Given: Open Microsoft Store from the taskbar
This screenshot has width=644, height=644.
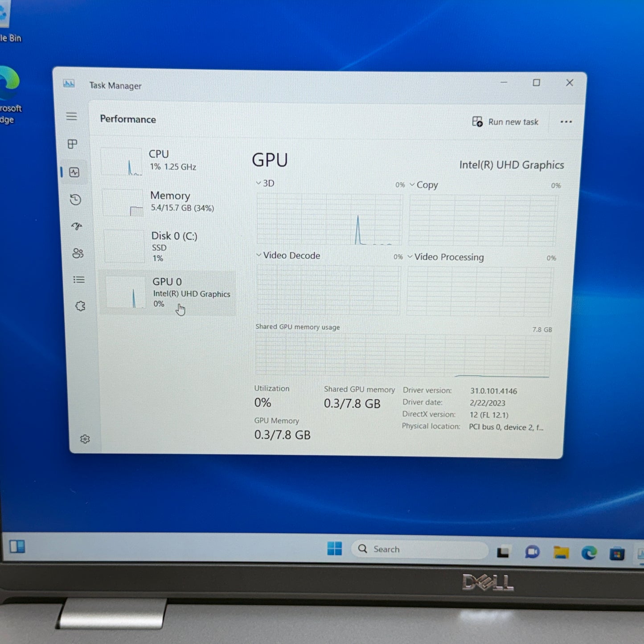Looking at the screenshot, I should point(617,554).
